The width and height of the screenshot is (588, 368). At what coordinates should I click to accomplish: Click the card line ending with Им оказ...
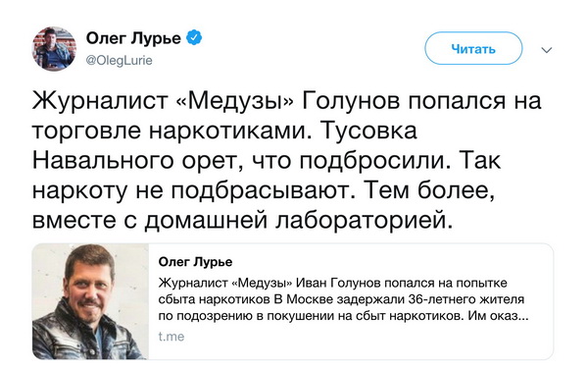coord(343,316)
